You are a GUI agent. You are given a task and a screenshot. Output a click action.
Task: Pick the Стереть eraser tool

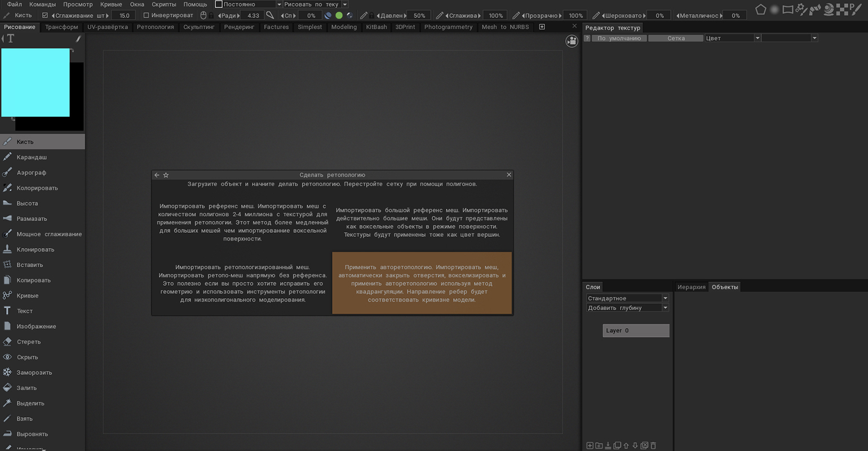coord(28,342)
